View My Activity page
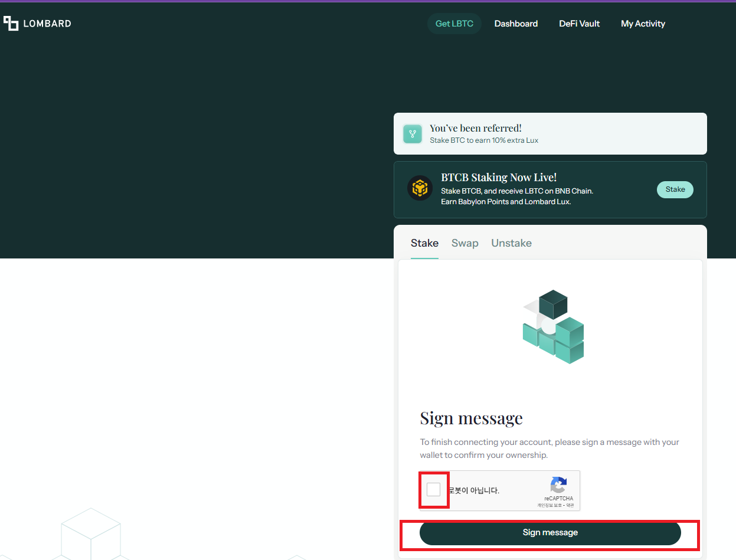This screenshot has height=560, width=736. pos(643,24)
